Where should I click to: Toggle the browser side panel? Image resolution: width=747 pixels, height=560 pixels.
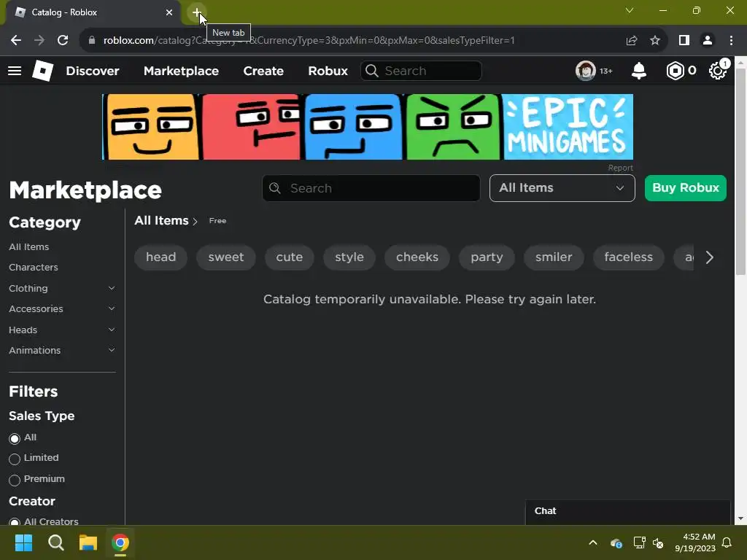click(x=684, y=41)
